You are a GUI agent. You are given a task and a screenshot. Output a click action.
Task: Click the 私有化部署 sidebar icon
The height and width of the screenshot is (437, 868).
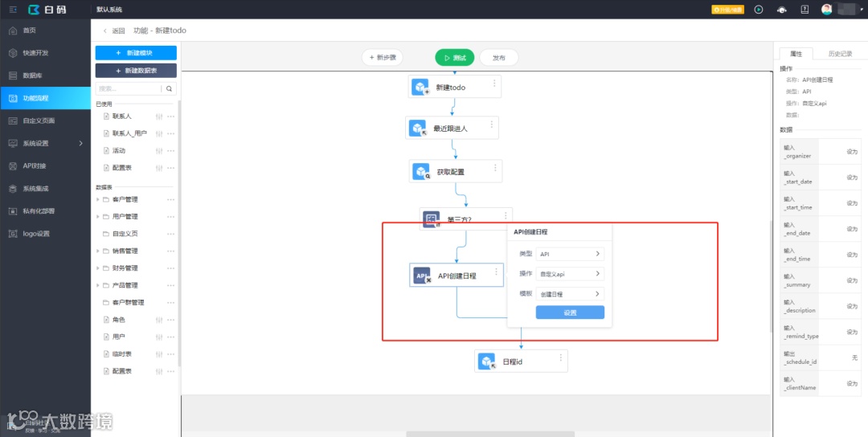point(13,210)
